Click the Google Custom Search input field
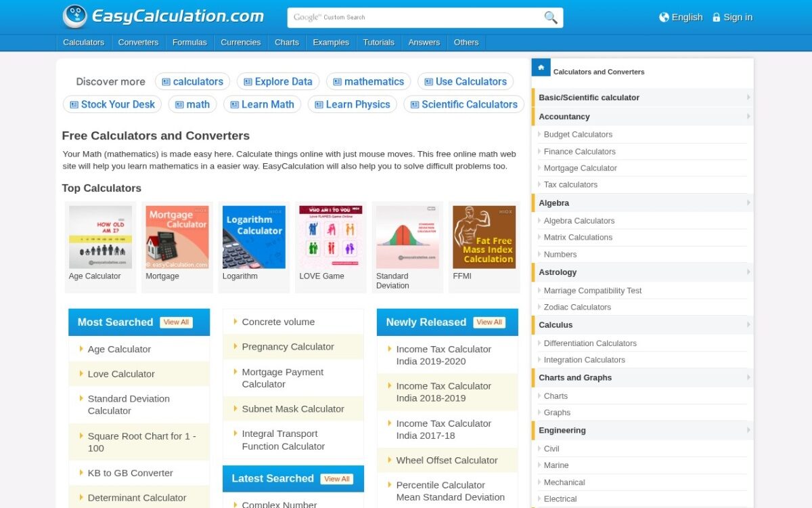The width and height of the screenshot is (812, 508). (415, 18)
